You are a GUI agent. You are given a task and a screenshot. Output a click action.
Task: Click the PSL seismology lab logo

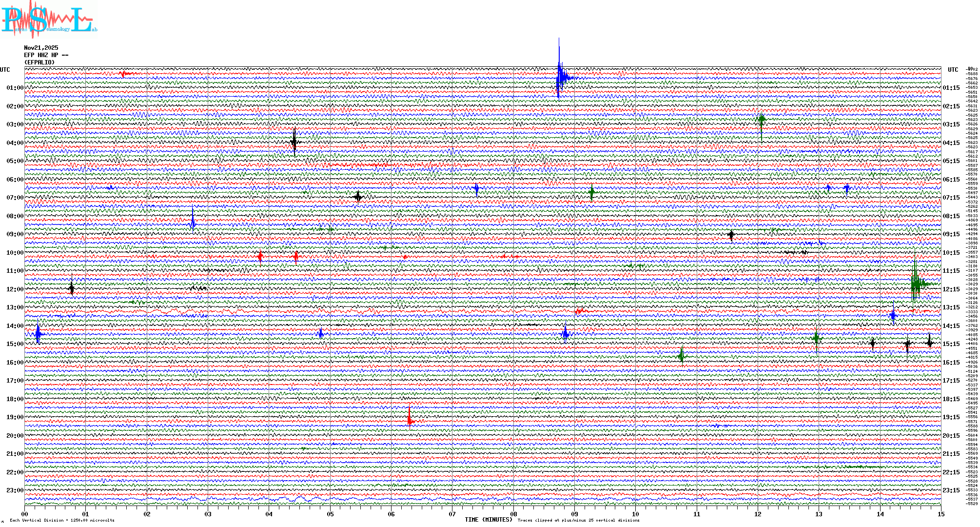tap(48, 20)
